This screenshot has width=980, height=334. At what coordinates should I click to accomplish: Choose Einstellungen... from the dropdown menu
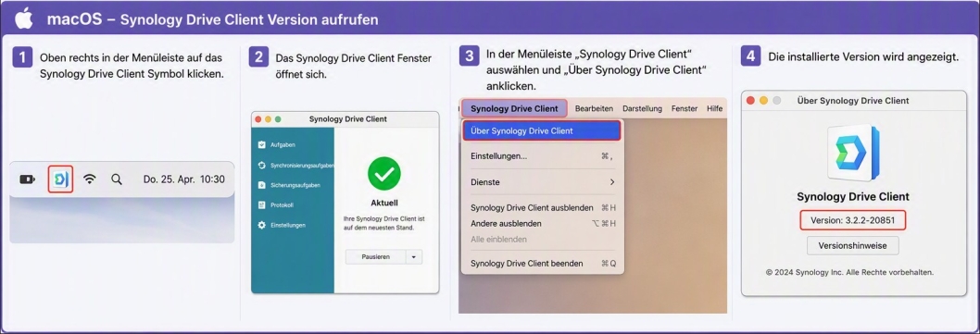(x=543, y=156)
